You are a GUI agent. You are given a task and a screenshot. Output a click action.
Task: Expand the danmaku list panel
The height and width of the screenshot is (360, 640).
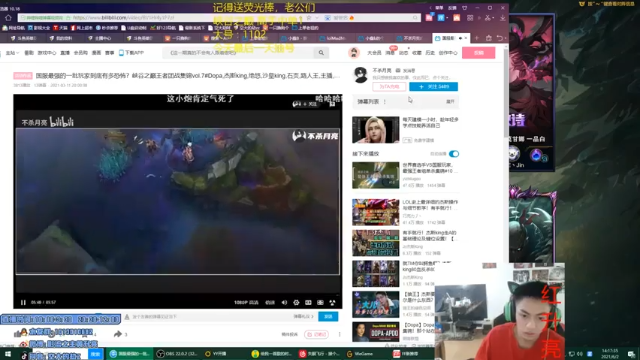pyautogui.click(x=450, y=102)
